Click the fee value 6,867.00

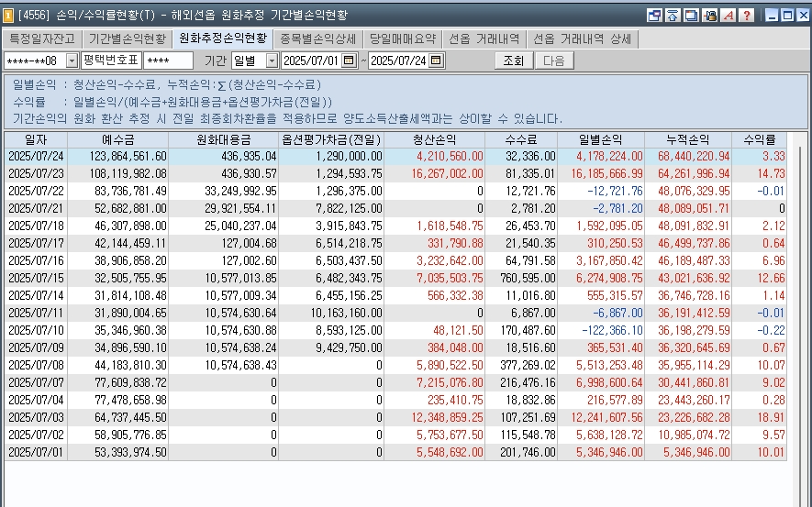pyautogui.click(x=533, y=314)
